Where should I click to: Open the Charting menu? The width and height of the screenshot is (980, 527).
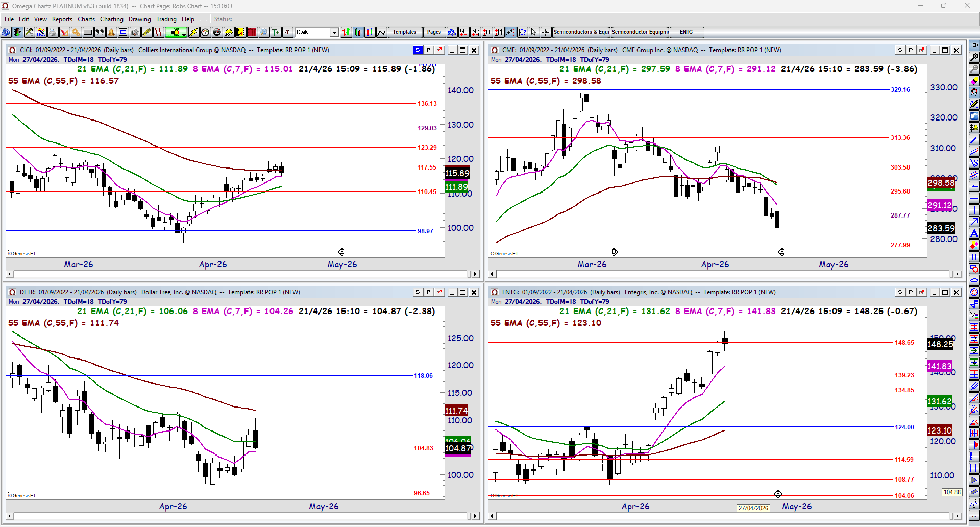(112, 19)
